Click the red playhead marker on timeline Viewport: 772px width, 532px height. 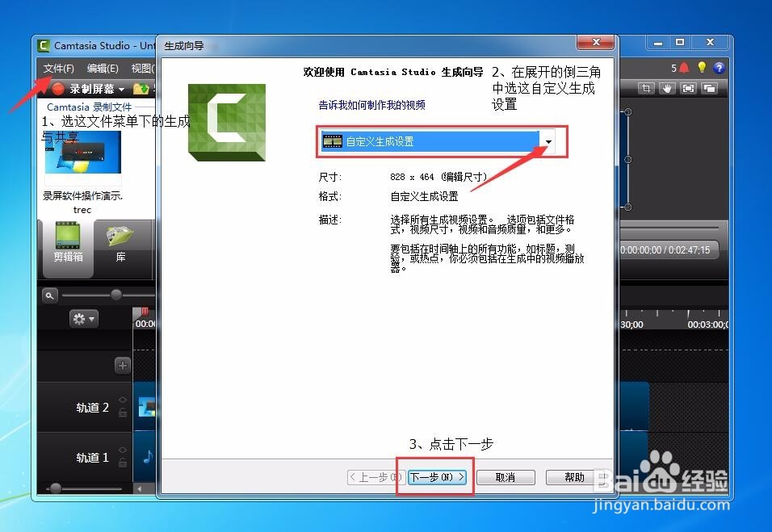145,312
